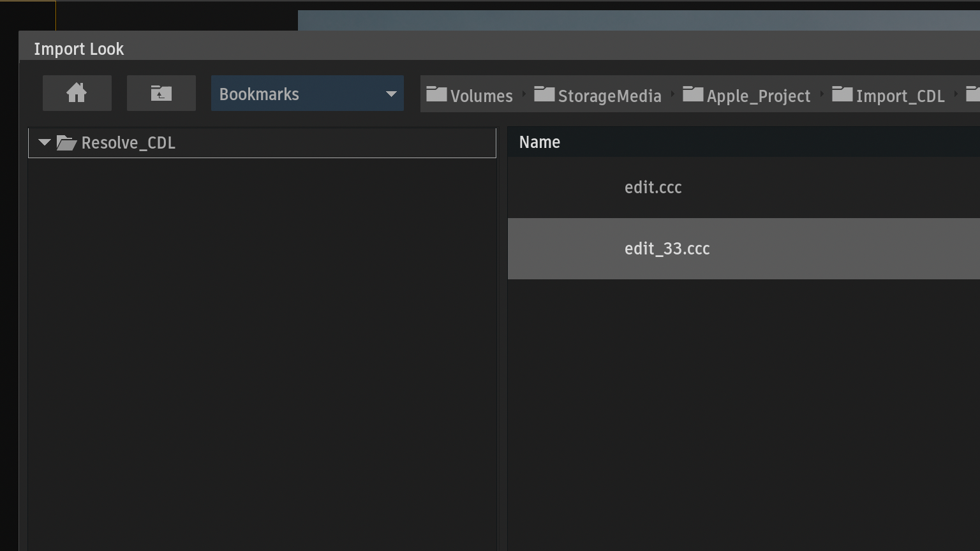Viewport: 980px width, 551px height.
Task: Click the Home directory icon
Action: point(77,93)
